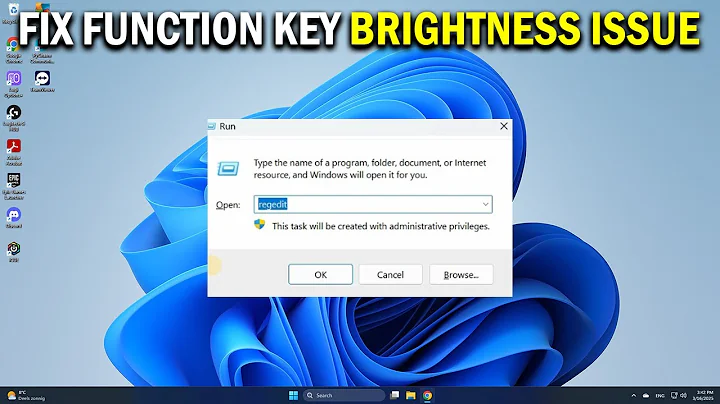Open the network quick settings icon
The height and width of the screenshot is (404, 720).
(674, 396)
